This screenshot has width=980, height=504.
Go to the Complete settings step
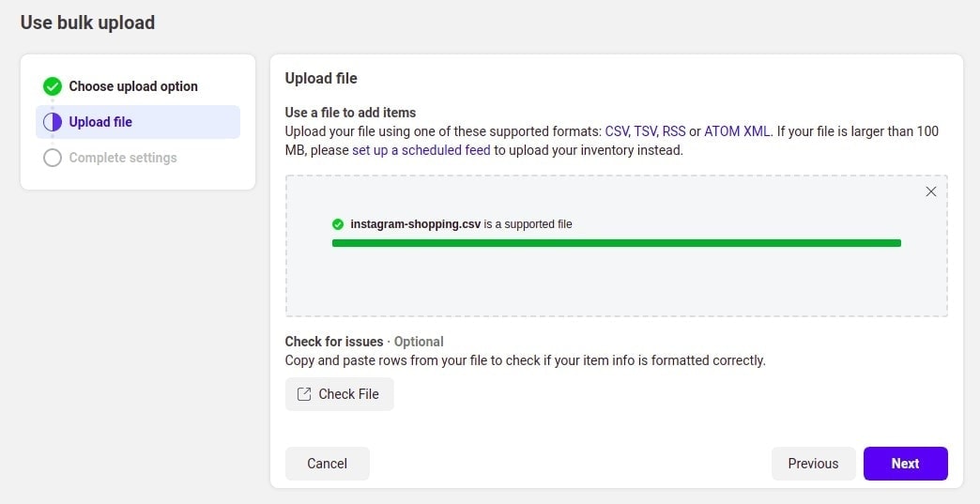click(122, 158)
